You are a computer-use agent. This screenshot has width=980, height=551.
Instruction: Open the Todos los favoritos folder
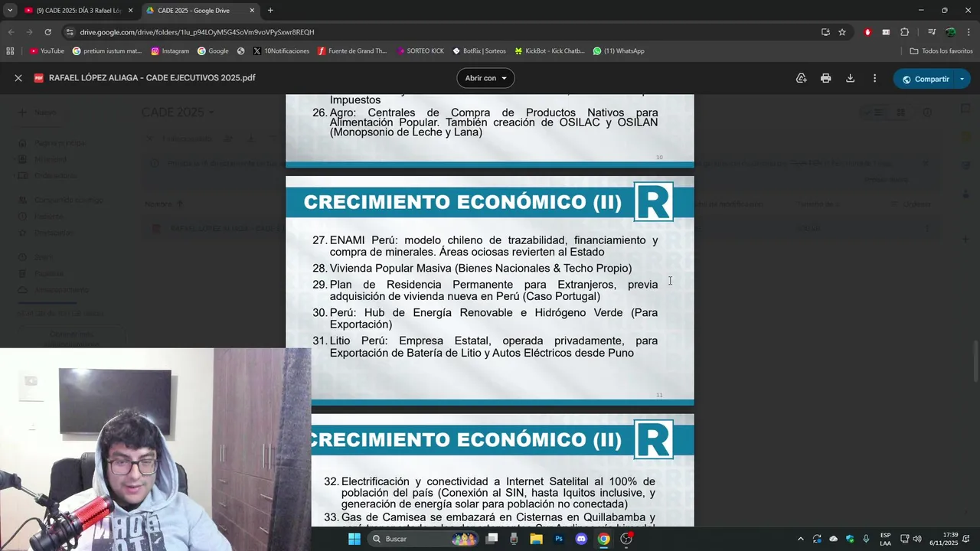coord(941,51)
